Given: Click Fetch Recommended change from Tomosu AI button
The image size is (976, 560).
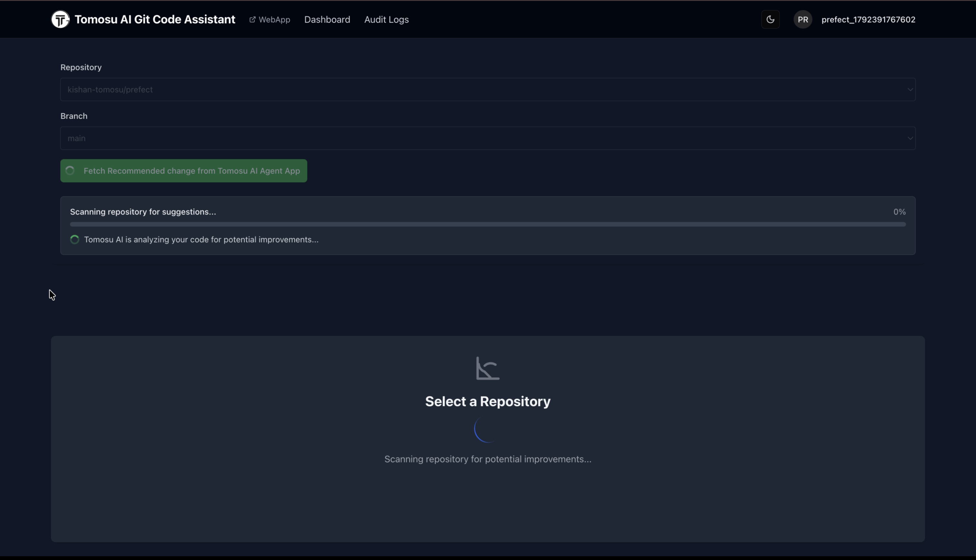Looking at the screenshot, I should [x=184, y=171].
